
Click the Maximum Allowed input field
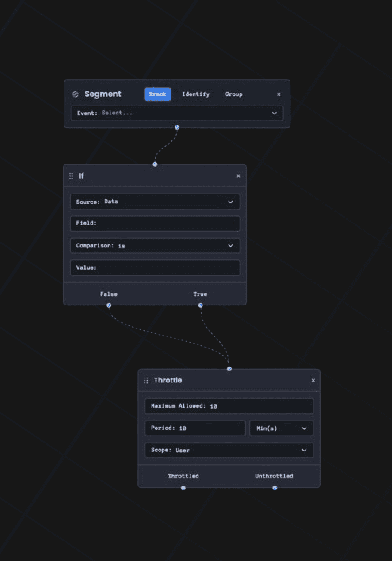[x=229, y=406]
